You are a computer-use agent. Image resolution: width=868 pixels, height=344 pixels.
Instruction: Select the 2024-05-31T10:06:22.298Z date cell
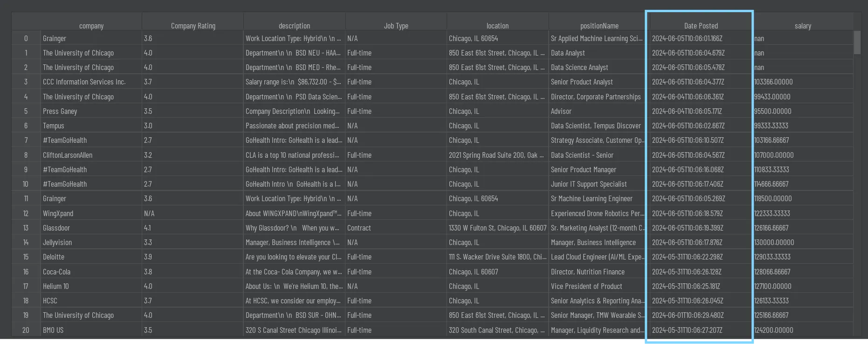[701, 257]
